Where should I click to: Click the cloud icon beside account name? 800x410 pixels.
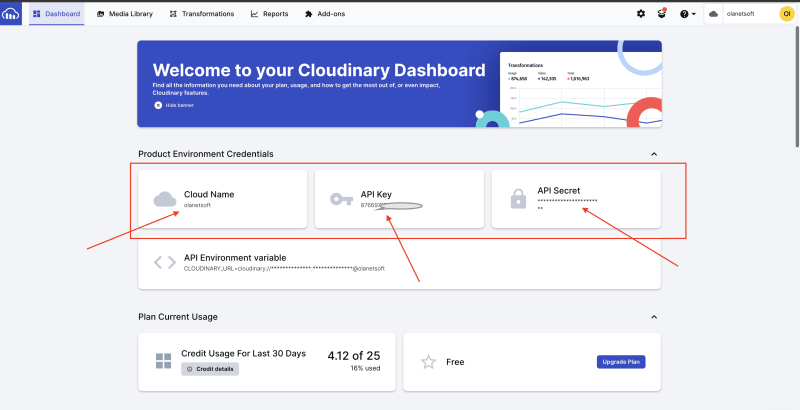[714, 14]
